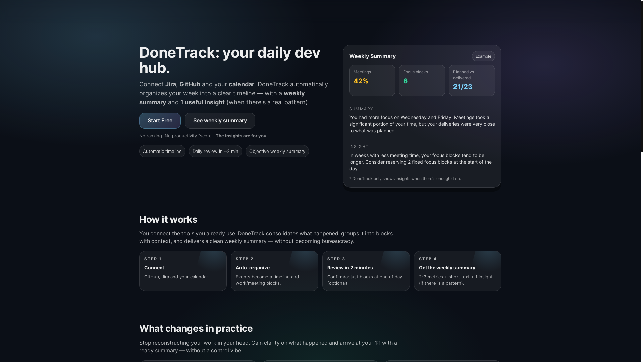Click the Focus blocks 6 metric card
This screenshot has width=644, height=362.
[x=422, y=80]
